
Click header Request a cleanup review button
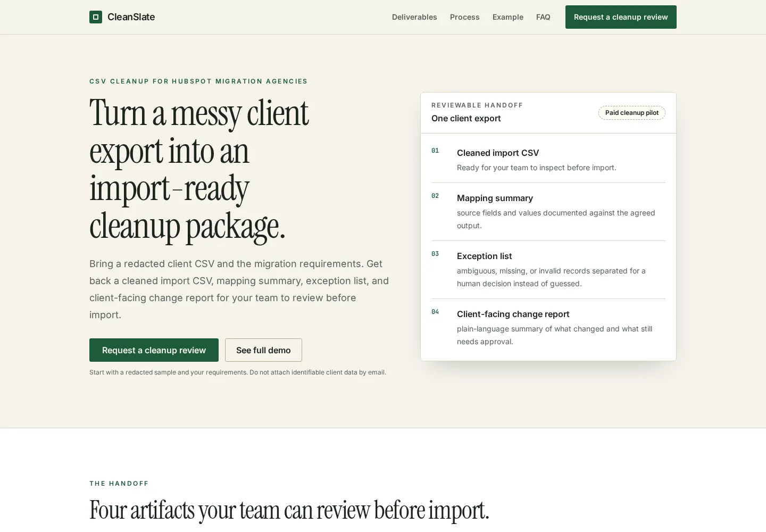click(621, 17)
